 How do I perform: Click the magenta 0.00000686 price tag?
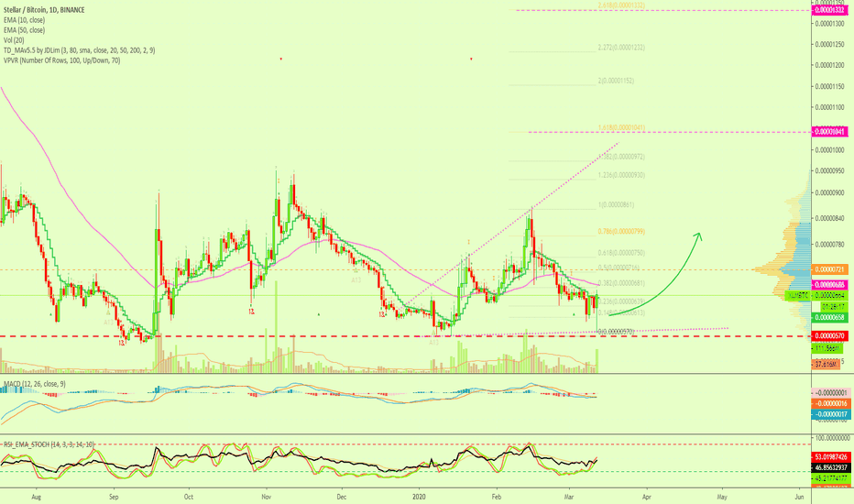point(829,285)
